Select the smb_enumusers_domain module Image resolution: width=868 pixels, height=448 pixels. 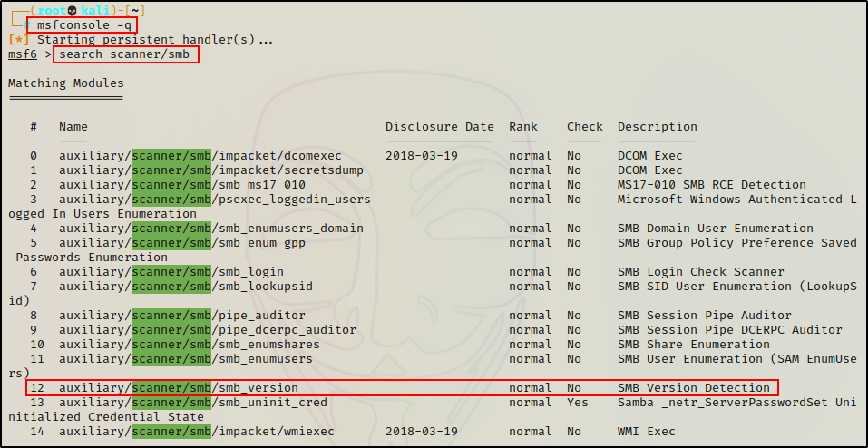pos(210,229)
